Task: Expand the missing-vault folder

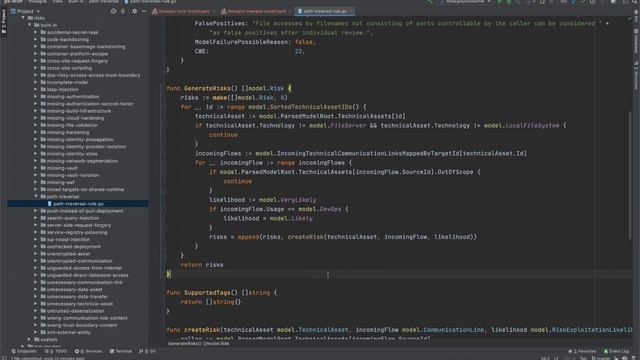Action: coord(36,168)
